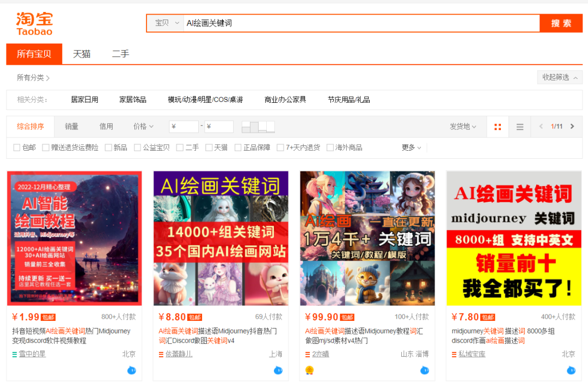Visit seller 雪中的星 shop link
588x384 pixels.
(x=32, y=354)
